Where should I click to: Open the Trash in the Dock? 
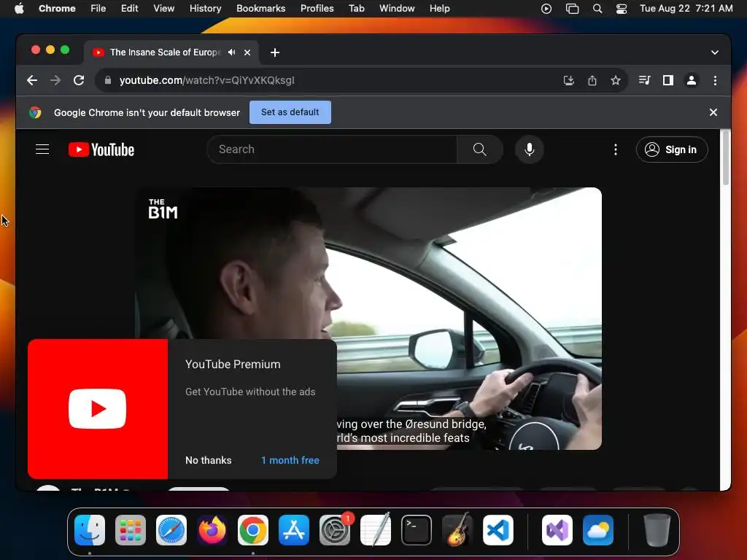[x=657, y=530]
